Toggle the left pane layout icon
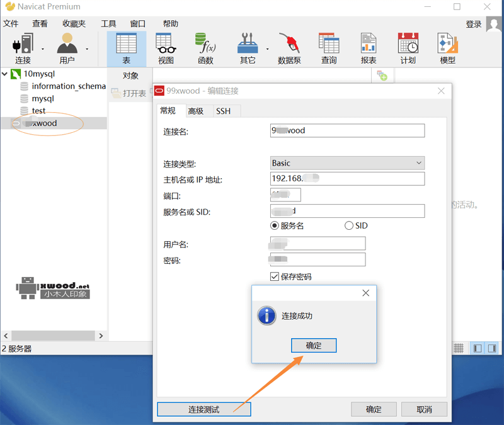504x425 pixels. 478,348
